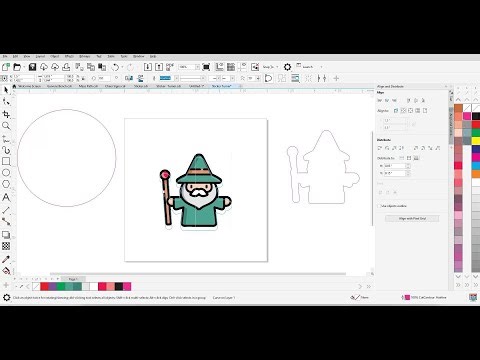Select the Interactive Fill tool

tap(6, 270)
